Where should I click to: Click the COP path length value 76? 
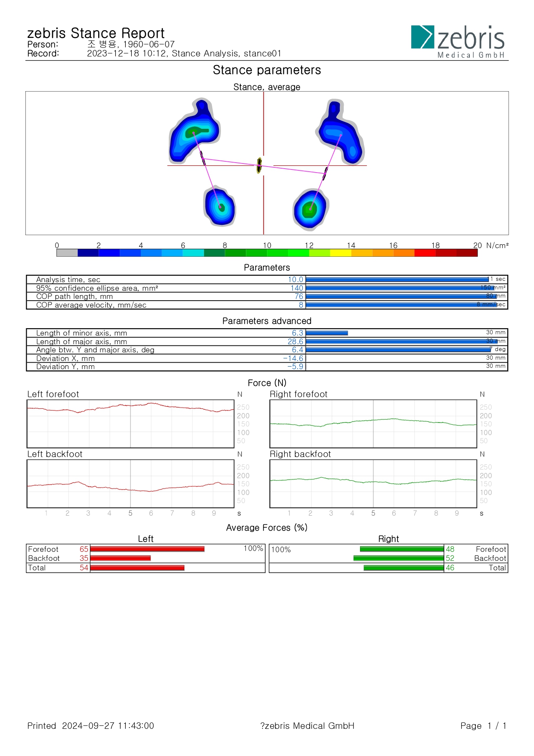click(299, 296)
